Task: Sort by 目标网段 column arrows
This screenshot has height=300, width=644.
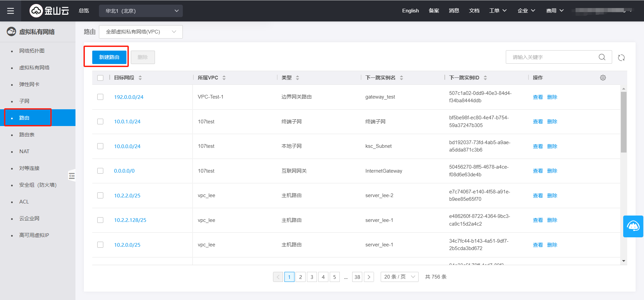Action: [140, 78]
